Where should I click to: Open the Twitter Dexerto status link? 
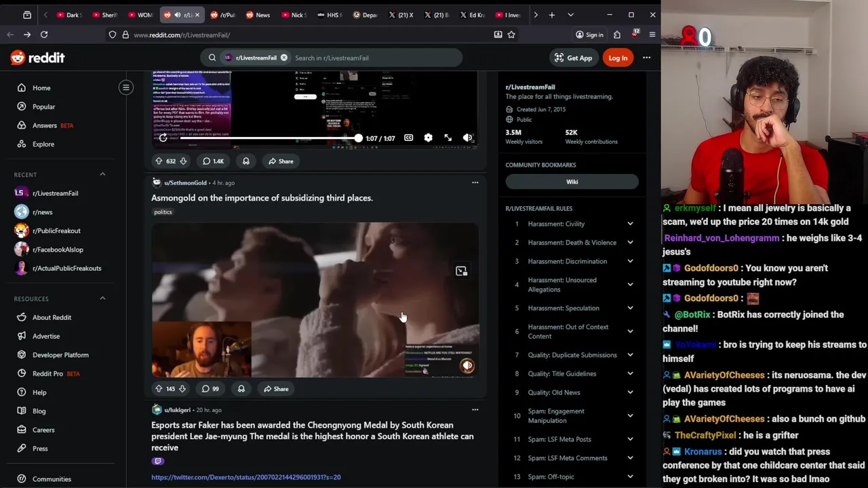(x=246, y=477)
